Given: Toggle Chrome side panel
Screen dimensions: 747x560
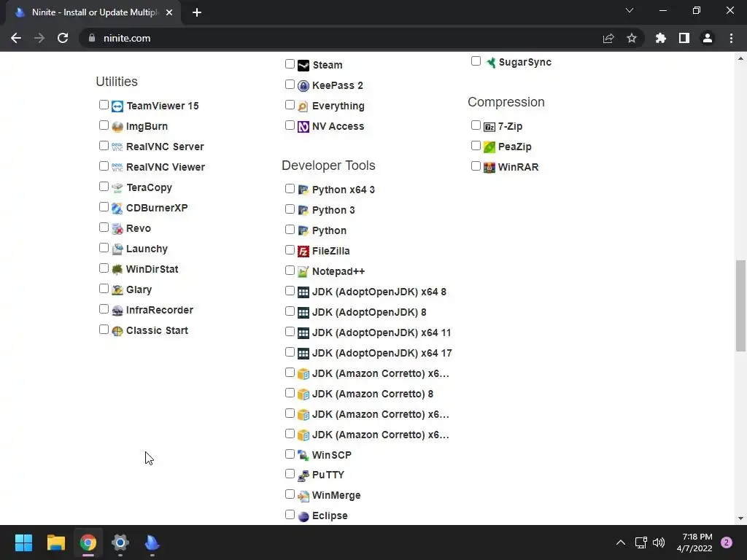Looking at the screenshot, I should tap(684, 38).
